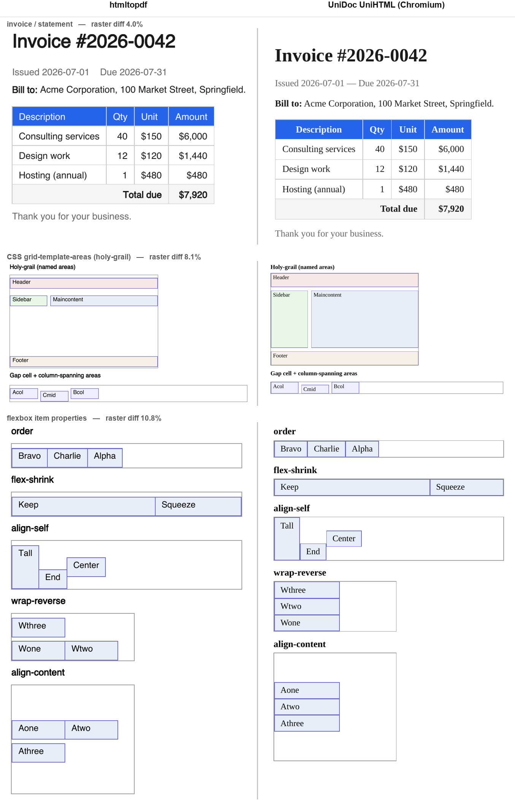Click the 'Keep' flex item in htmltopdf
Viewport: 515px width, 812px height.
(x=84, y=506)
